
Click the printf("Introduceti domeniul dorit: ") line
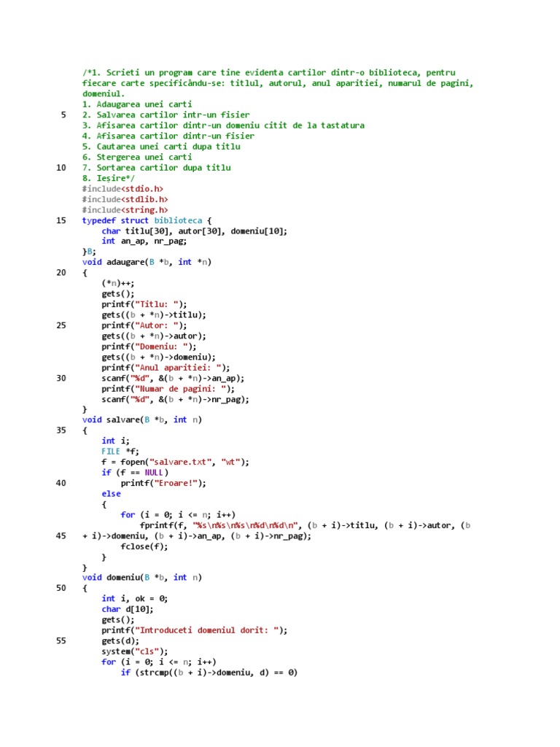tap(194, 630)
